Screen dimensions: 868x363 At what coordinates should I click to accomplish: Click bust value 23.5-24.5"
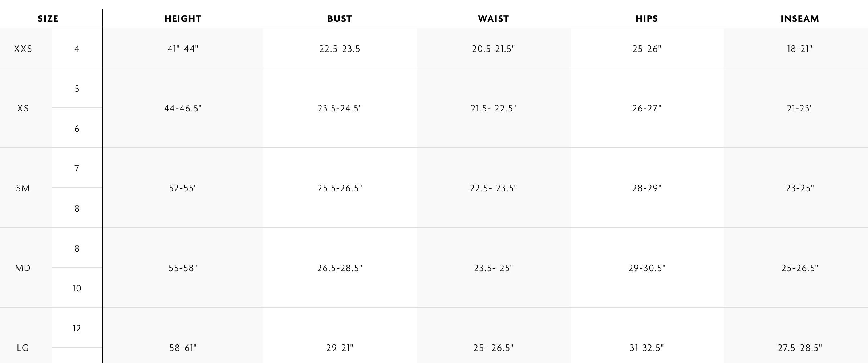click(x=340, y=109)
